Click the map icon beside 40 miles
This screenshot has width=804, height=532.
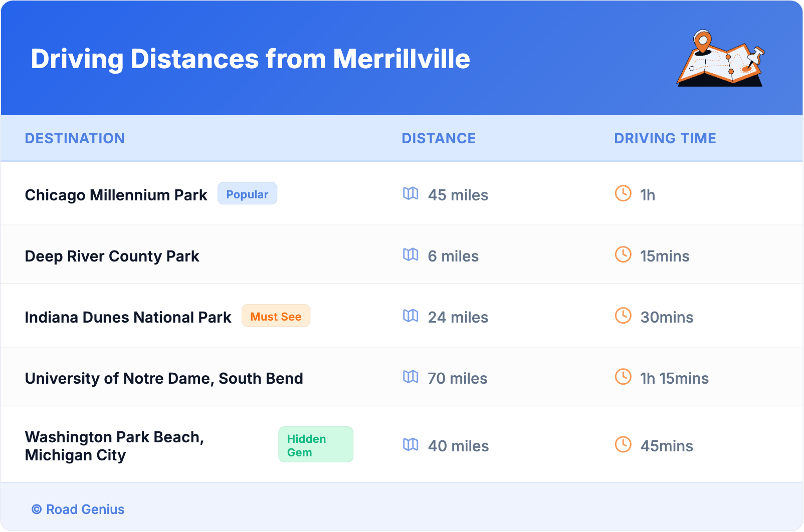[411, 444]
